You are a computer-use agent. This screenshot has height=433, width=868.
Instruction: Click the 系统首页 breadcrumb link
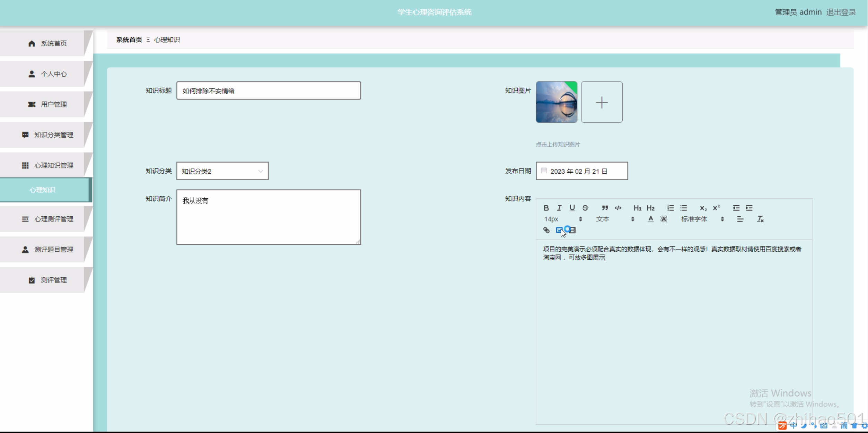(x=129, y=40)
